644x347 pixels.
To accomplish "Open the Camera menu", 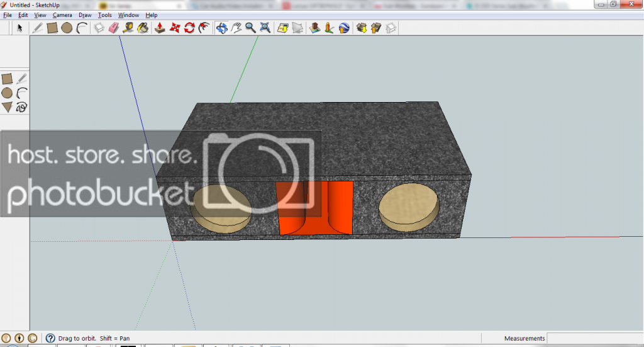I will pyautogui.click(x=62, y=15).
